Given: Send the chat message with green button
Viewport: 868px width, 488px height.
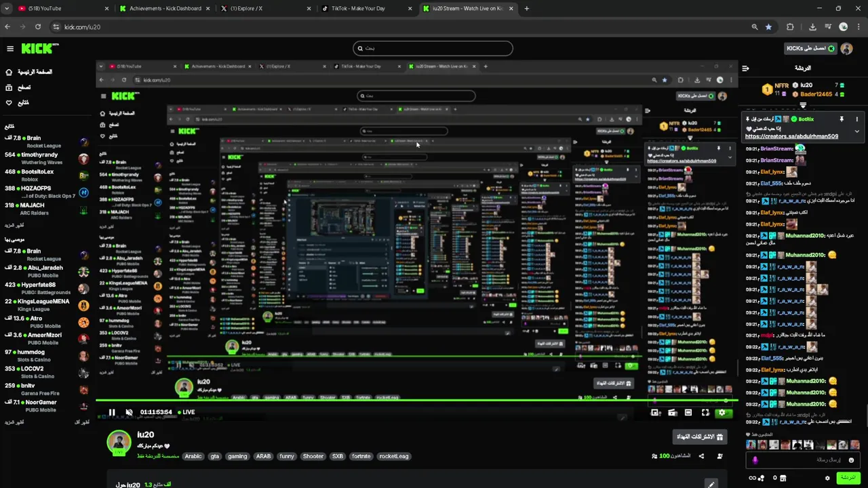Looking at the screenshot, I should 848,478.
